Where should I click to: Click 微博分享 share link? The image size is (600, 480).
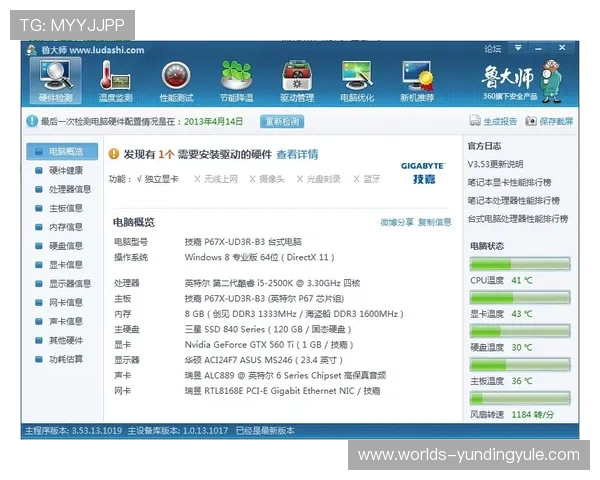(397, 222)
